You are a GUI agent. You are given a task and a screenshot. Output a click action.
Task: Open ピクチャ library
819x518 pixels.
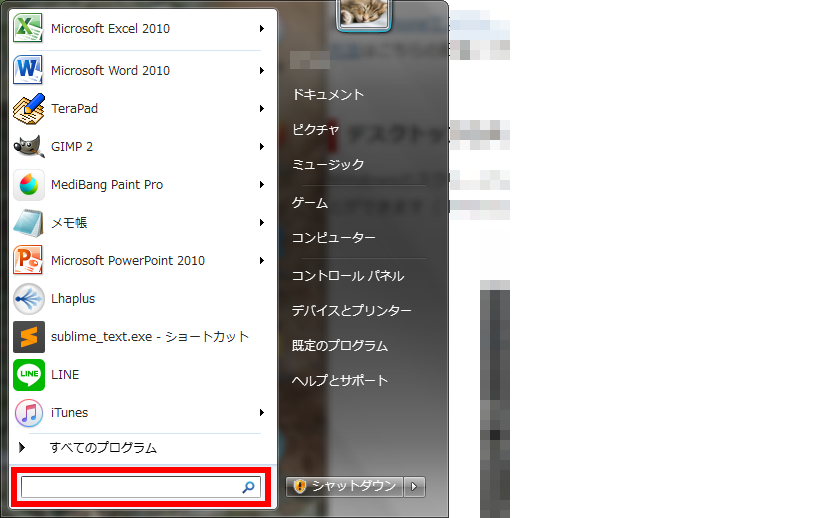pyautogui.click(x=315, y=130)
